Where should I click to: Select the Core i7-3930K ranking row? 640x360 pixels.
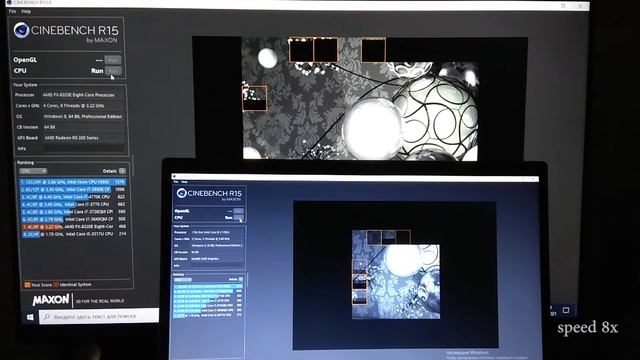click(x=73, y=189)
